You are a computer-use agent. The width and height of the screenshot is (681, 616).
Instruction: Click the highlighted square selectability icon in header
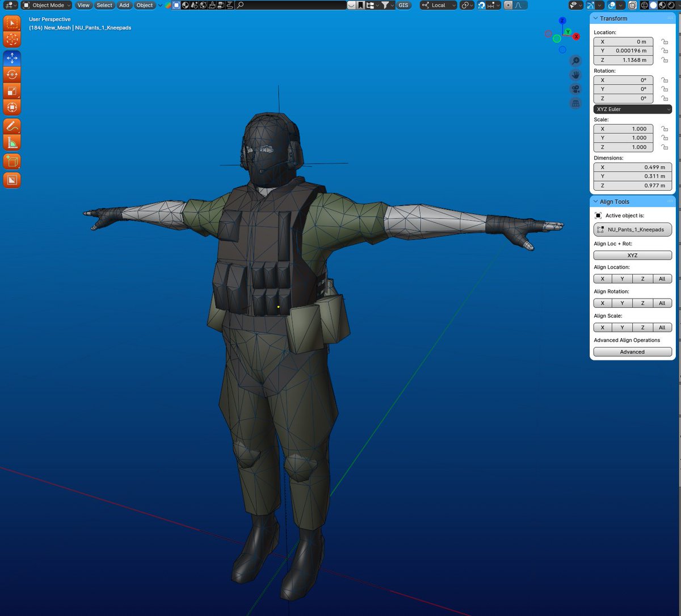[x=176, y=5]
